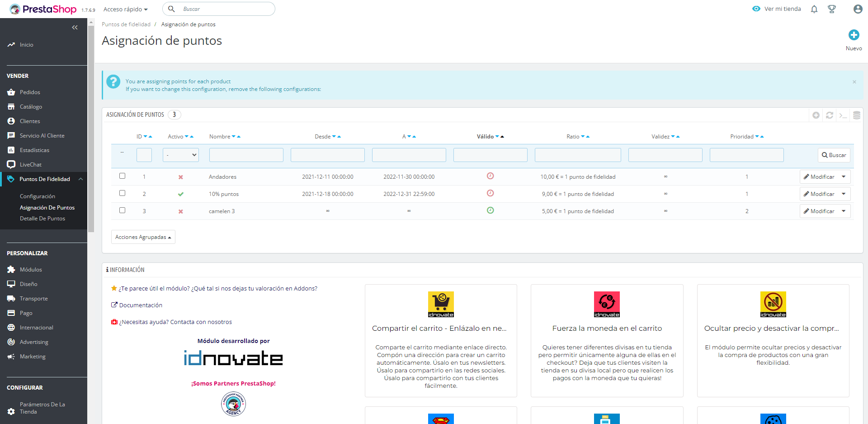Click the Nombre column filter field
Image resolution: width=868 pixels, height=424 pixels.
tap(246, 155)
